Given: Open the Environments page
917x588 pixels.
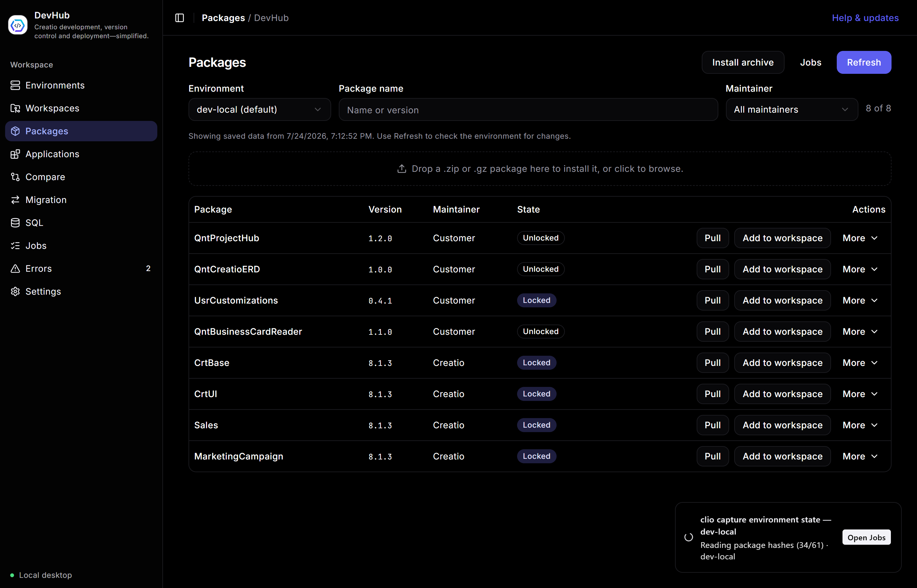Looking at the screenshot, I should pyautogui.click(x=81, y=85).
